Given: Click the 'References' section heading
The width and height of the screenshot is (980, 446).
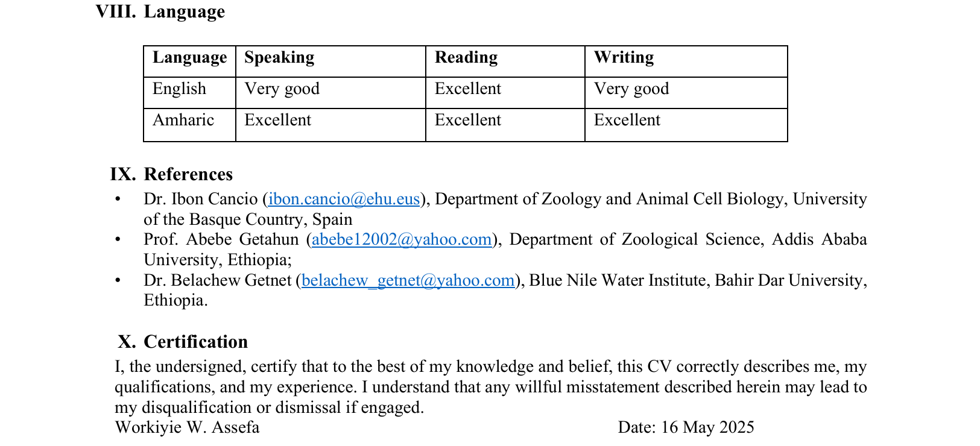Looking at the screenshot, I should 188,174.
